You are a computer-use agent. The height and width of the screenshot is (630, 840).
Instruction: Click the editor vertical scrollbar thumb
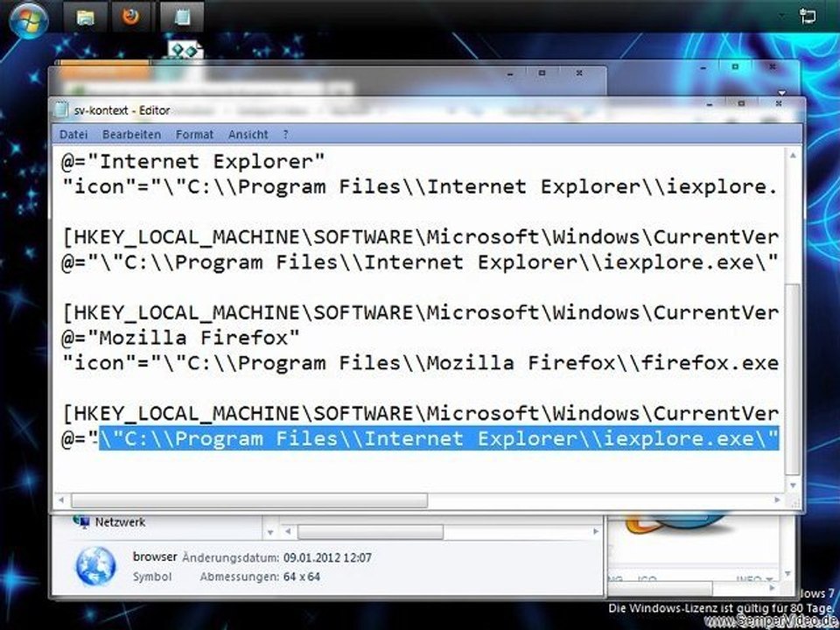point(793,379)
